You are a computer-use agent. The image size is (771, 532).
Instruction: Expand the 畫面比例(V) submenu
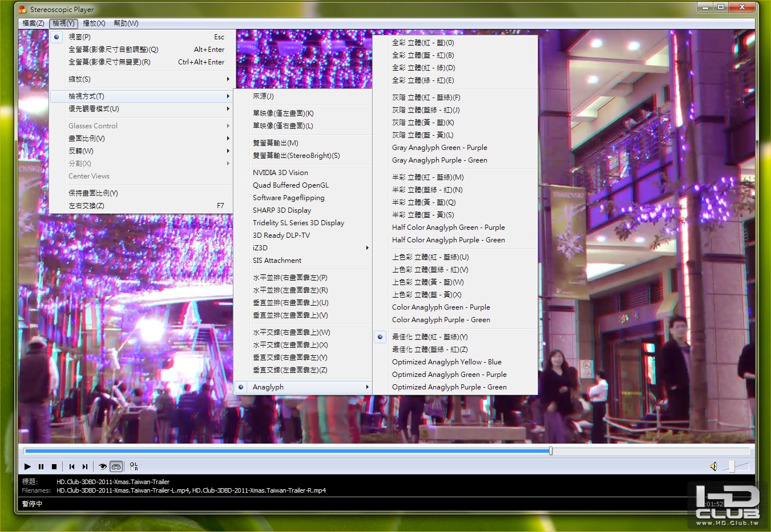click(x=141, y=139)
